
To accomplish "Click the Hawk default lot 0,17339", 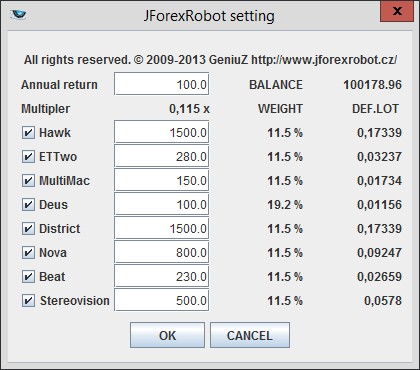I will pyautogui.click(x=379, y=133).
